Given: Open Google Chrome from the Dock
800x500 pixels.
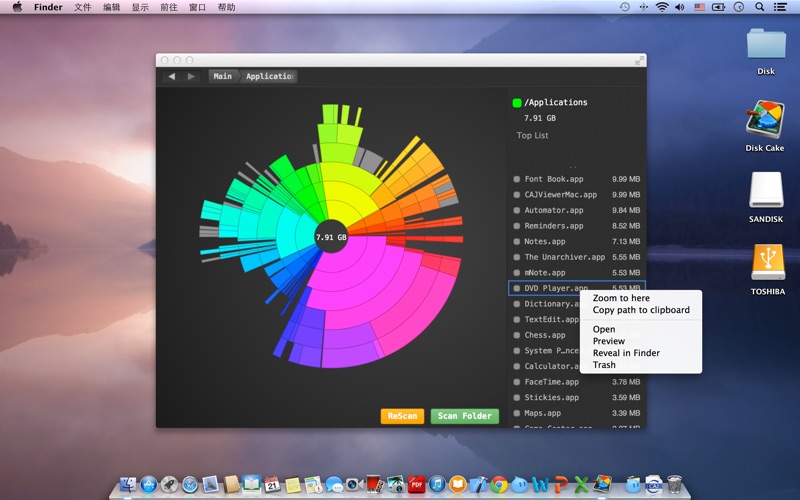Looking at the screenshot, I should pyautogui.click(x=499, y=485).
